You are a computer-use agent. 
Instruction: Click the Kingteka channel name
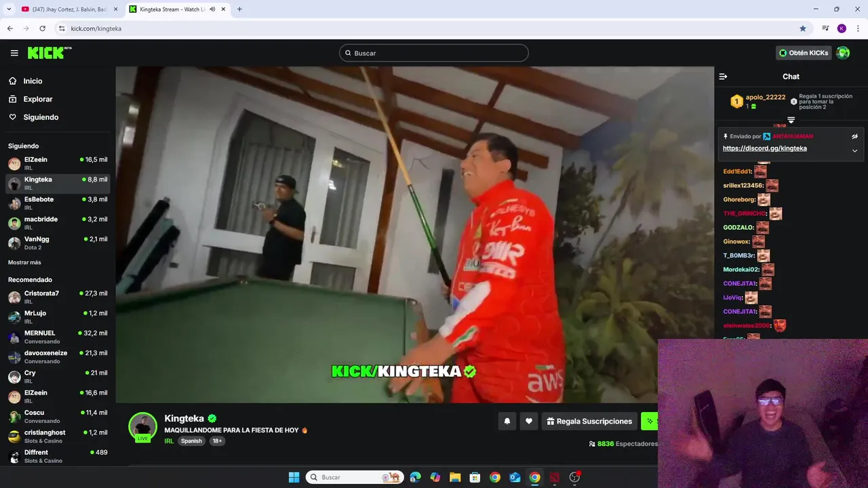[184, 418]
